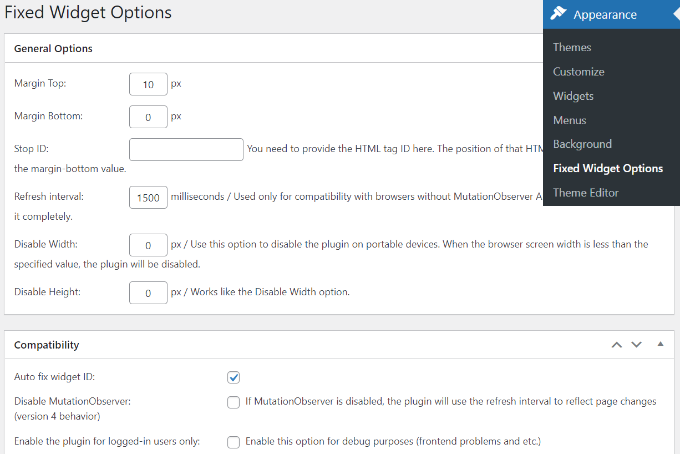Viewport: 680px width, 454px height.
Task: Uncheck Auto fix widget ID
Action: 233,377
